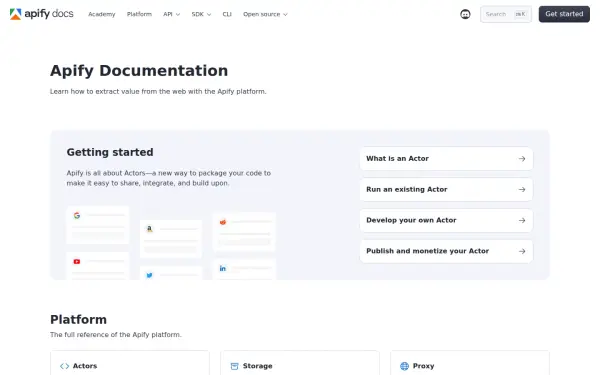Open the CLI nav item
The height and width of the screenshot is (375, 600).
pos(227,14)
